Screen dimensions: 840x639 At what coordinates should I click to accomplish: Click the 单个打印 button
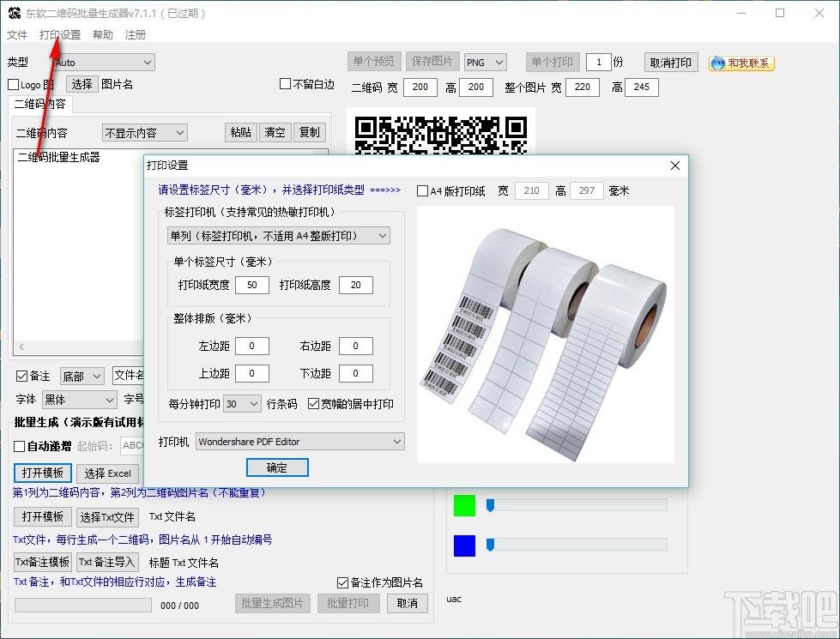point(553,62)
